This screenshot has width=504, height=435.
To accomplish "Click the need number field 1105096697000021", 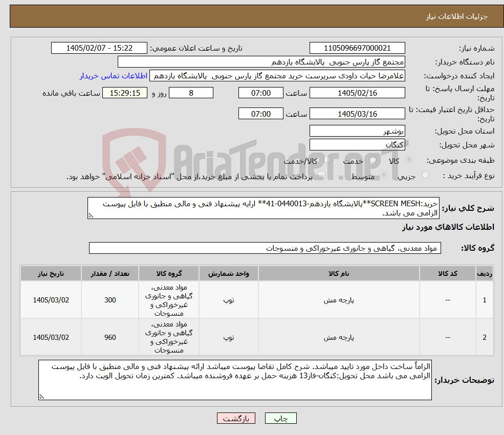I will [x=357, y=48].
